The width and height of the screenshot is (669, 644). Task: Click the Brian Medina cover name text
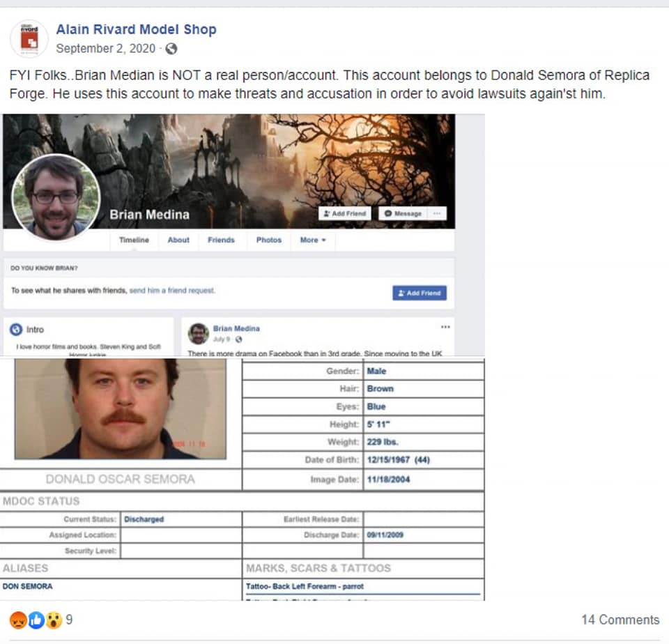point(149,215)
